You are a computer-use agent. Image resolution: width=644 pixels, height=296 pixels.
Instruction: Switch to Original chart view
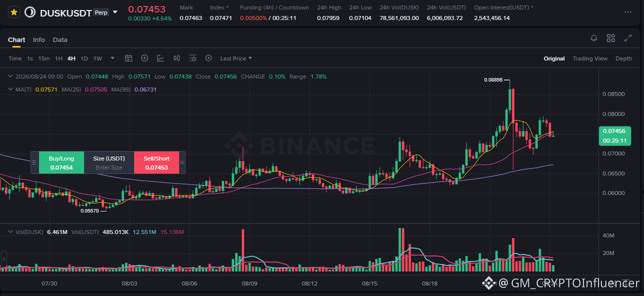tap(554, 58)
